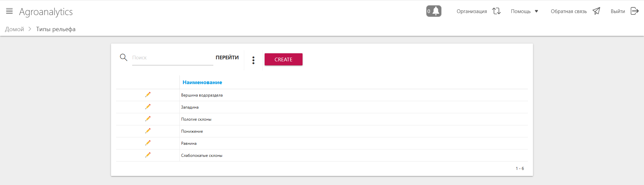Click the search magnifier icon
Image resolution: width=644 pixels, height=185 pixels.
(x=123, y=57)
